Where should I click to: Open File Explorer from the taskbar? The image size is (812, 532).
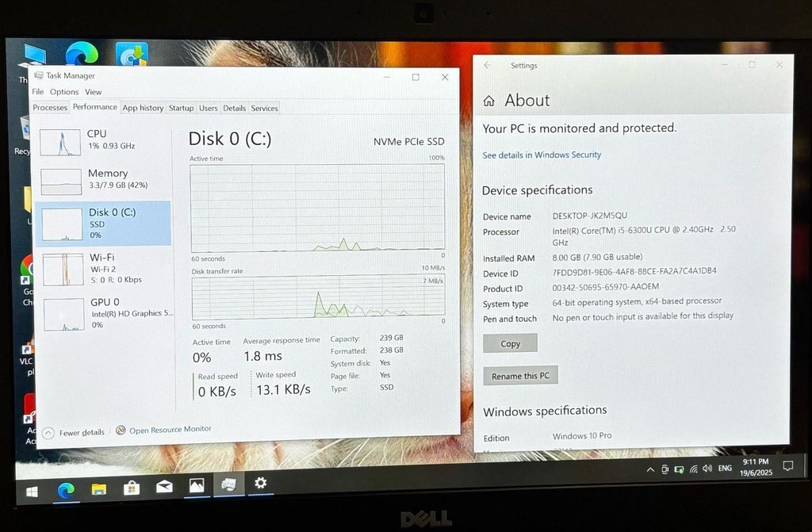point(99,488)
